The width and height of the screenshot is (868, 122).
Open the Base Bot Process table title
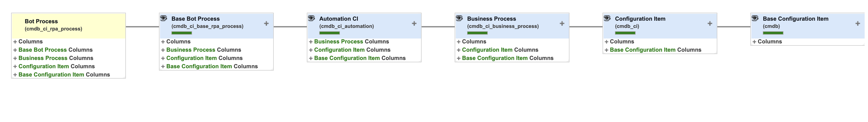click(195, 19)
